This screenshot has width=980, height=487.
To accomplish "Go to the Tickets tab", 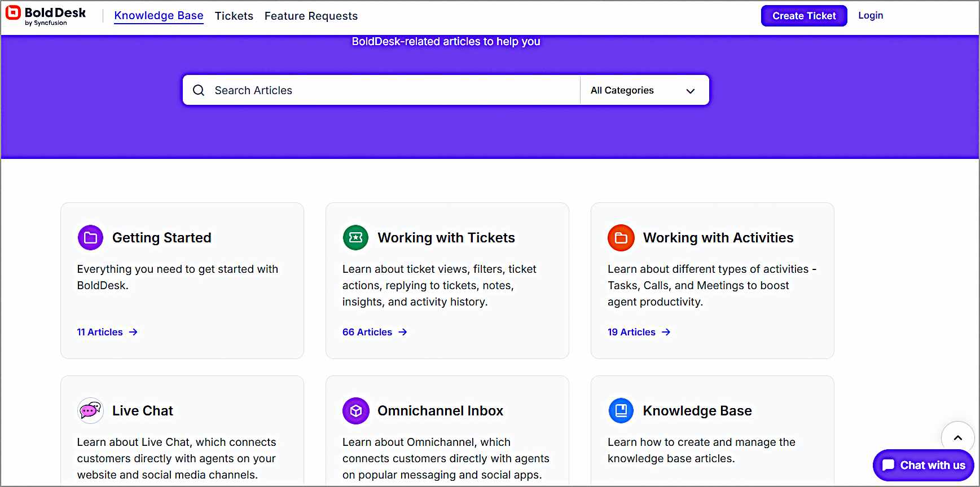I will click(234, 16).
